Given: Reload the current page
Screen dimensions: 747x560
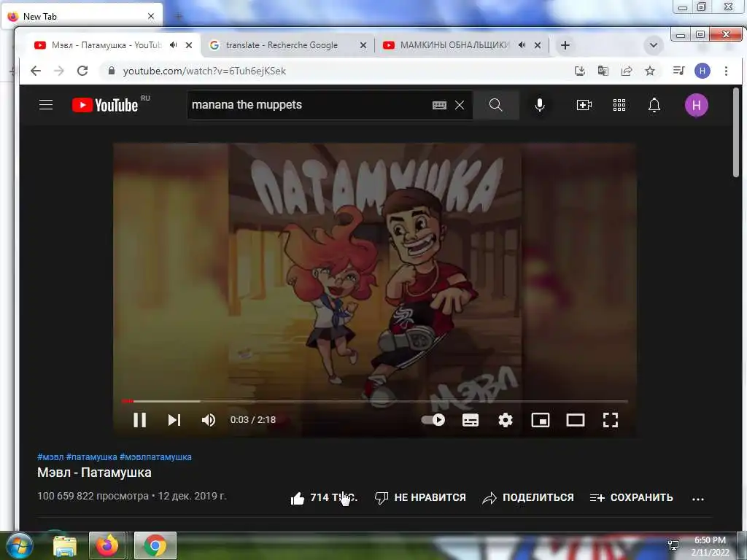Looking at the screenshot, I should click(82, 71).
